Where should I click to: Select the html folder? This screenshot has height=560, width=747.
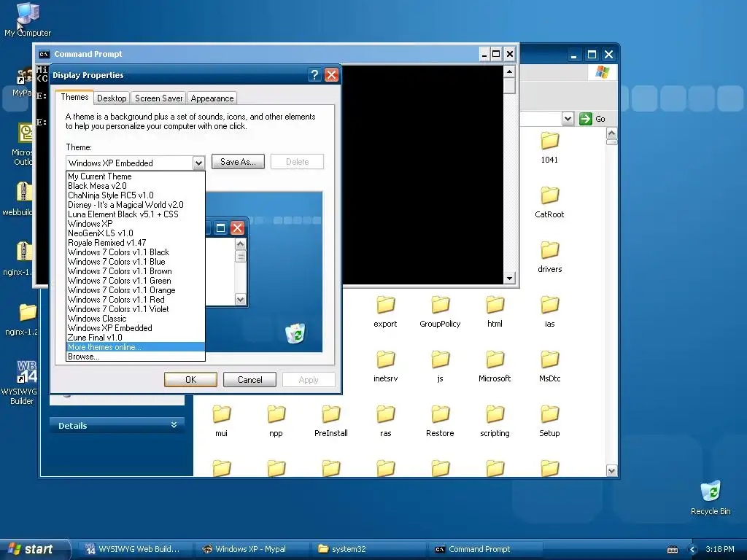click(495, 312)
